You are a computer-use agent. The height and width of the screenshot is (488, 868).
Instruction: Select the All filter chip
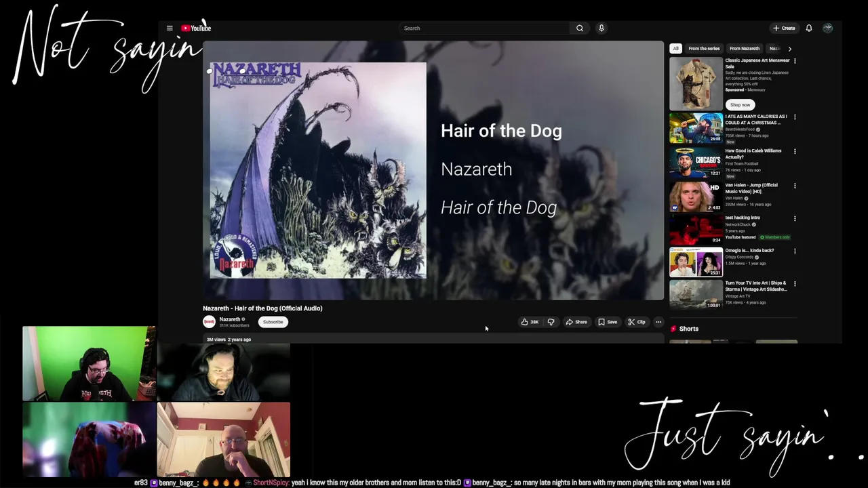click(x=675, y=48)
